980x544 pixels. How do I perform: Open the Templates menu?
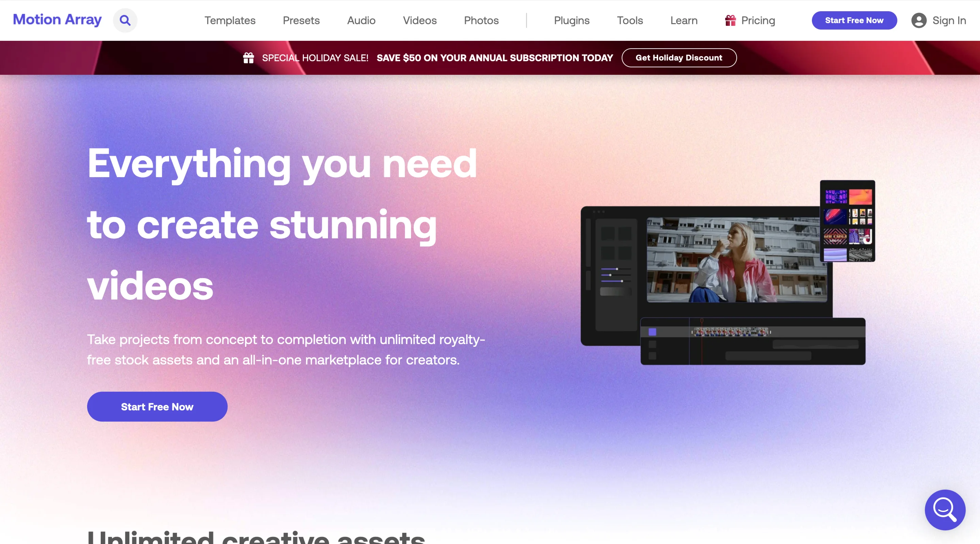click(230, 20)
